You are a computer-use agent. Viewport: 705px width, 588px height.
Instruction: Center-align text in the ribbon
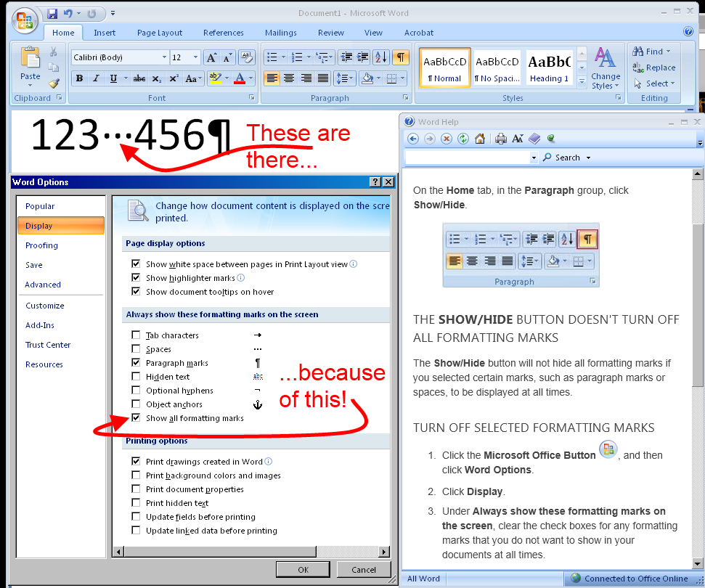pos(289,78)
